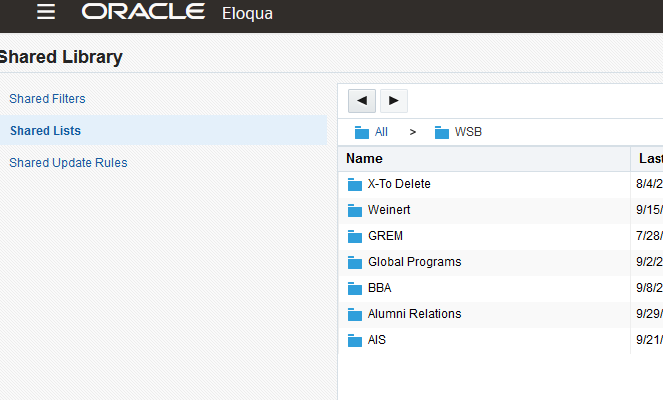Click the X-To Delete folder icon
Image resolution: width=663 pixels, height=400 pixels.
[x=354, y=185]
